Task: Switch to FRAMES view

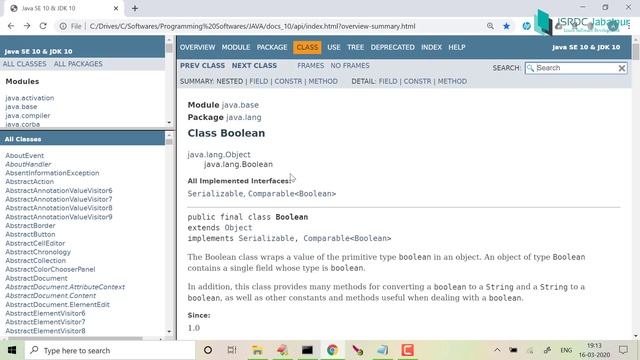Action: coord(311,66)
